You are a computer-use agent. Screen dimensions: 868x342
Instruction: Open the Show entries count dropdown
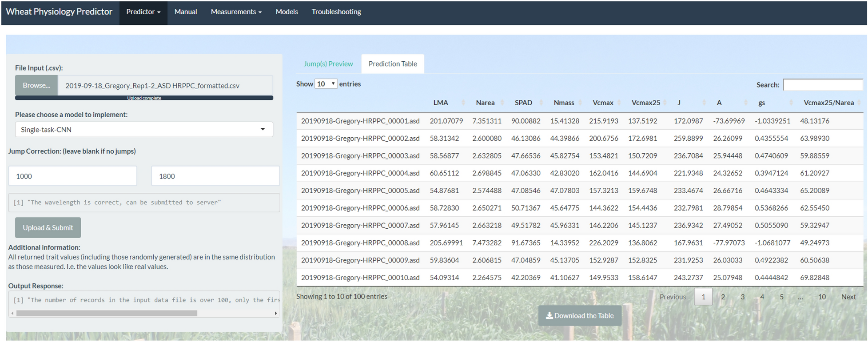(x=326, y=84)
